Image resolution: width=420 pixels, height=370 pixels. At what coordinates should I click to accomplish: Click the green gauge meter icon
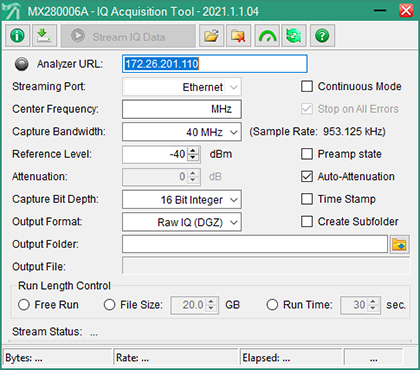(267, 36)
